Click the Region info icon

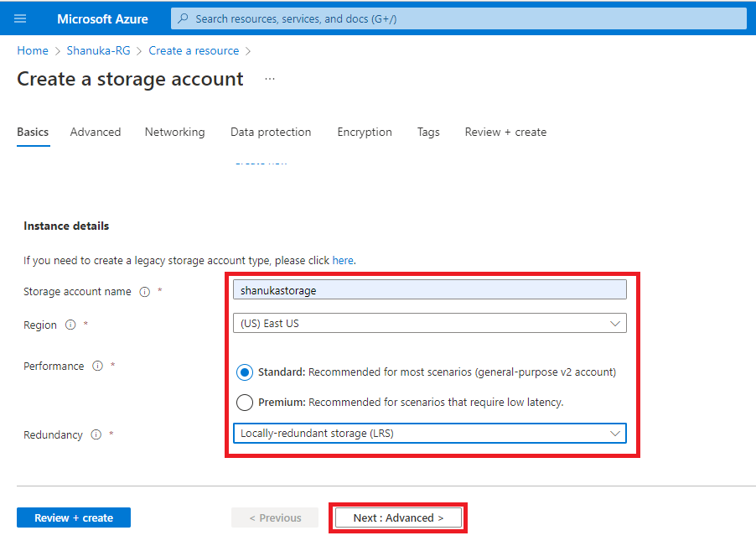coord(70,325)
